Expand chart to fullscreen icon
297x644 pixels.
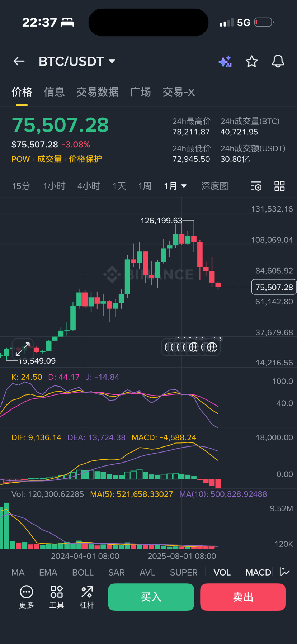(x=23, y=350)
